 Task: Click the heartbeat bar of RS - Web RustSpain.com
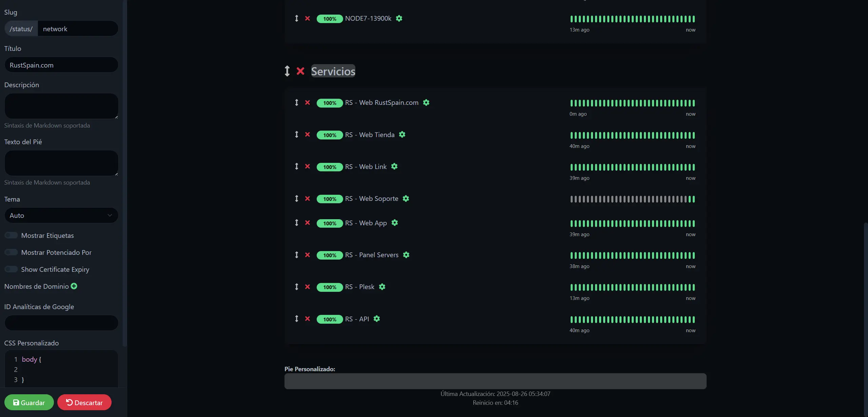pyautogui.click(x=633, y=103)
